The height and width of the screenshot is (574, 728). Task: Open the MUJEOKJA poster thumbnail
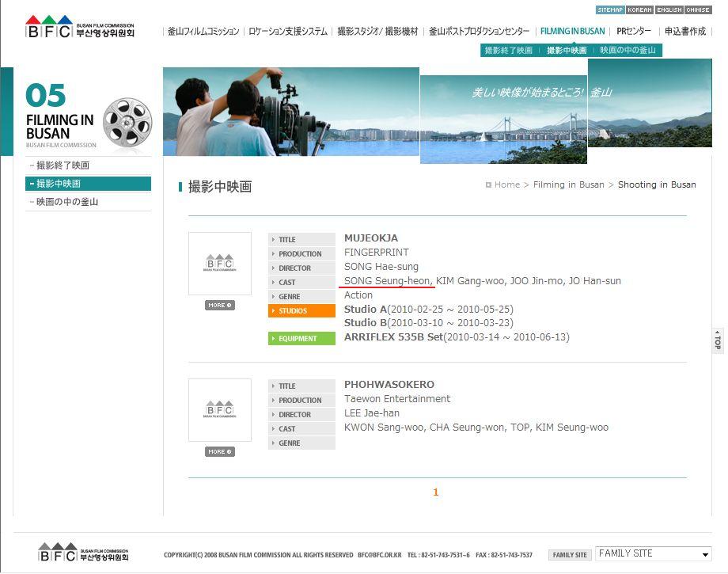point(220,264)
